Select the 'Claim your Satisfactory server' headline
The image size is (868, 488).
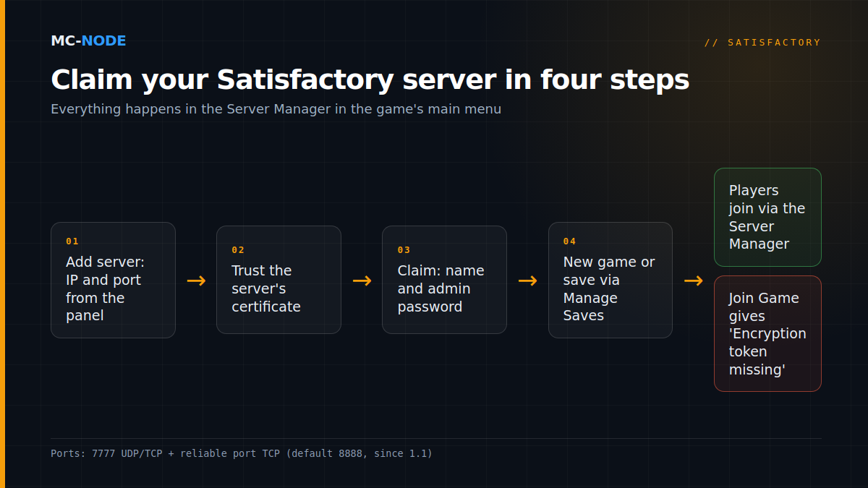370,80
